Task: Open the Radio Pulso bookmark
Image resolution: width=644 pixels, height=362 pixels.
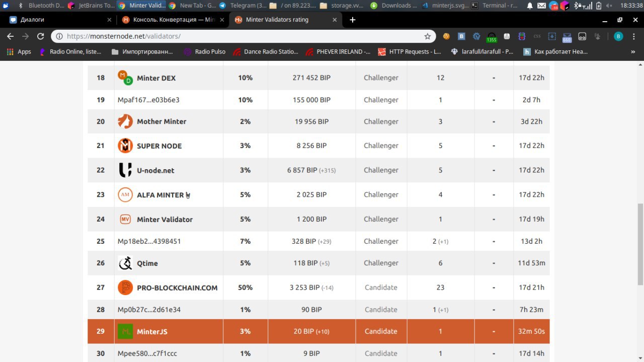Action: pos(205,51)
